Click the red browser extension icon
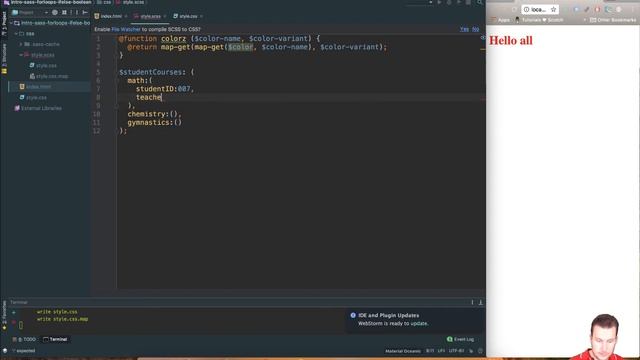Viewport: 640px width, 360px height. click(x=597, y=9)
